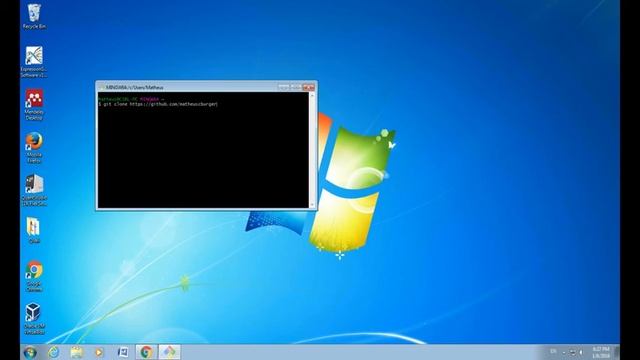Minimize the MINGW64 terminal window

[283, 87]
